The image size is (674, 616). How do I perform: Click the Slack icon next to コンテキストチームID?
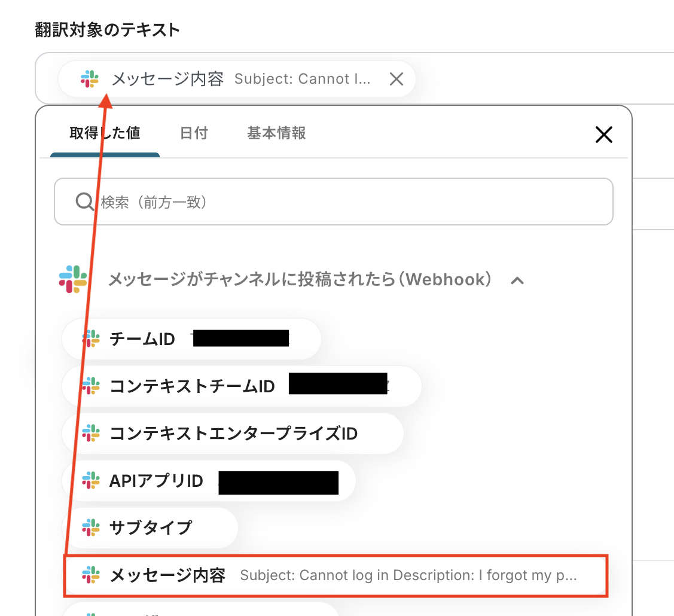(x=90, y=386)
